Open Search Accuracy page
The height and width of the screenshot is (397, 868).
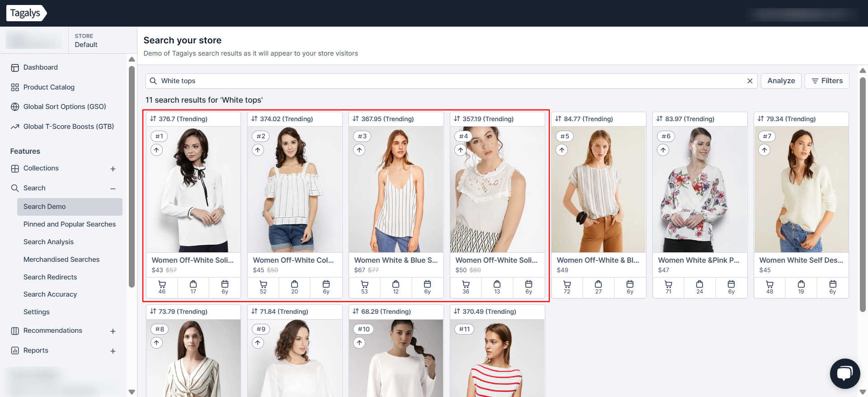50,294
